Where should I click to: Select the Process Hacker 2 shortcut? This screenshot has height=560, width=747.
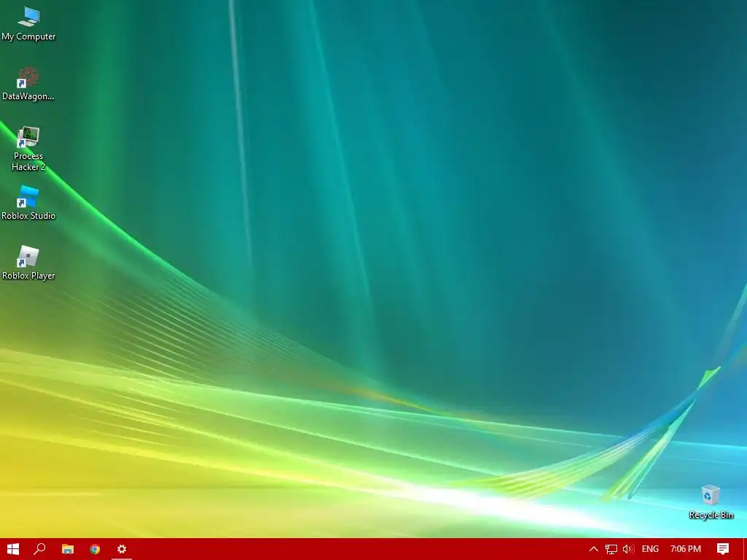(x=28, y=149)
